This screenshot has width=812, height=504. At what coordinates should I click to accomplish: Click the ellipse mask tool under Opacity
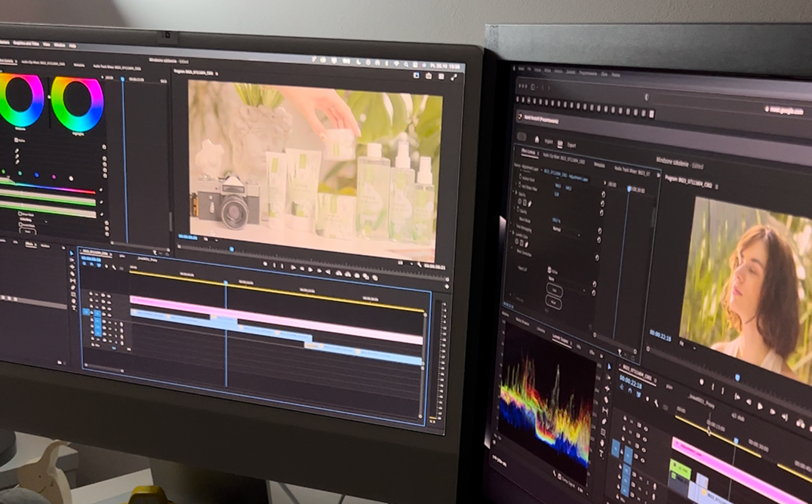520,202
